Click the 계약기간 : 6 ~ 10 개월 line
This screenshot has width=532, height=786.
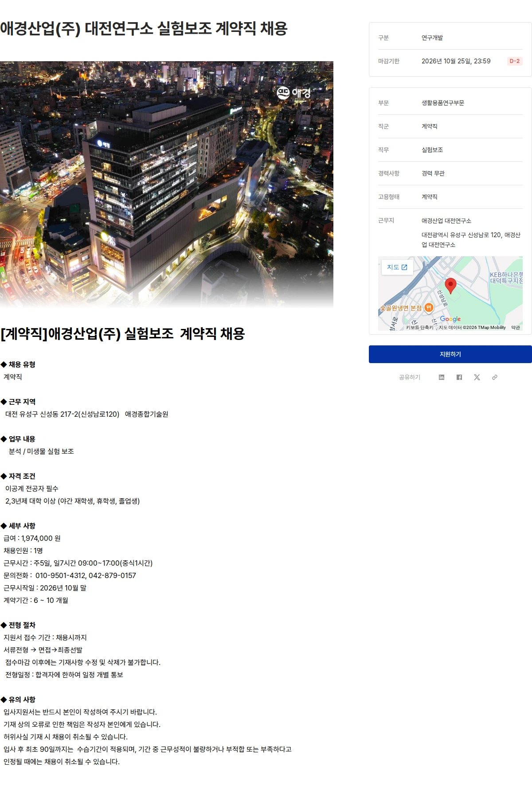pyautogui.click(x=36, y=600)
